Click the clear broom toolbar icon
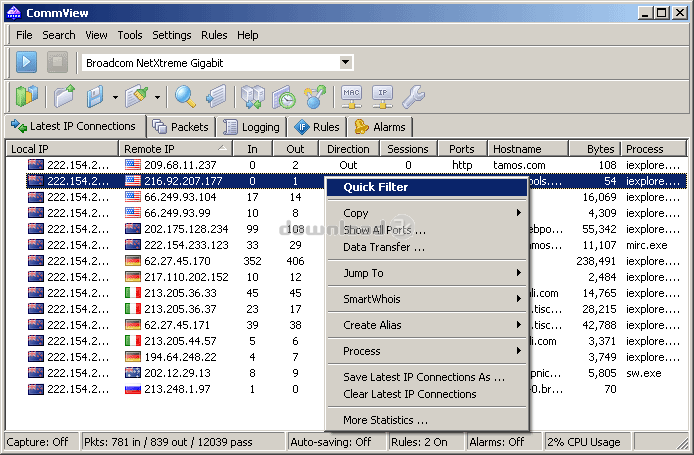 point(136,96)
